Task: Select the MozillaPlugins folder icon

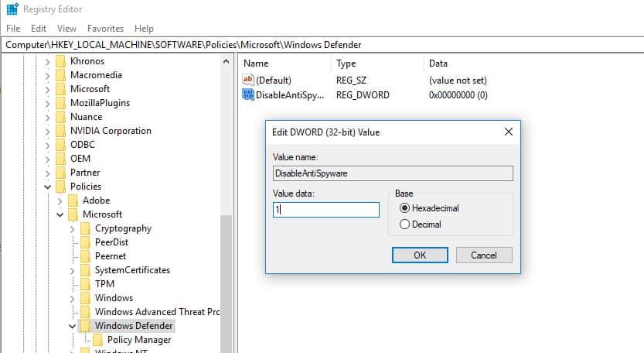Action: point(60,103)
